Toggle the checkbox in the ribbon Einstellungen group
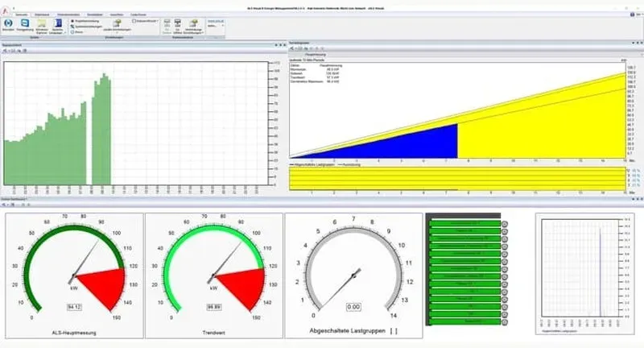 (134, 21)
